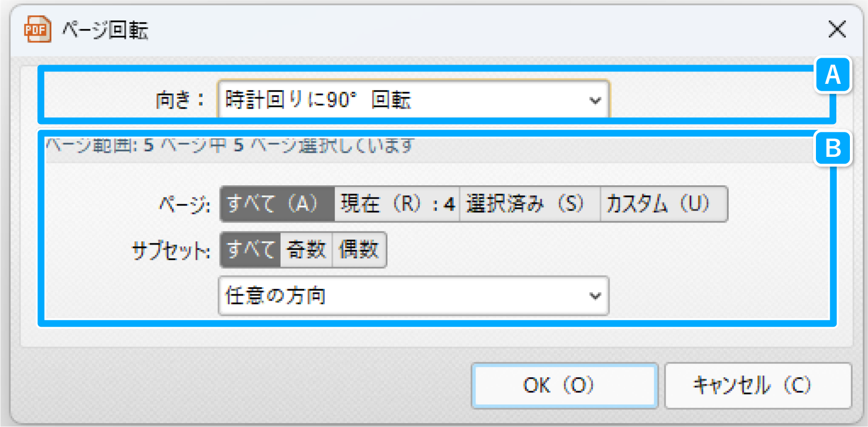
Task: Select すべて（A） in the ページ row
Action: pos(277,204)
